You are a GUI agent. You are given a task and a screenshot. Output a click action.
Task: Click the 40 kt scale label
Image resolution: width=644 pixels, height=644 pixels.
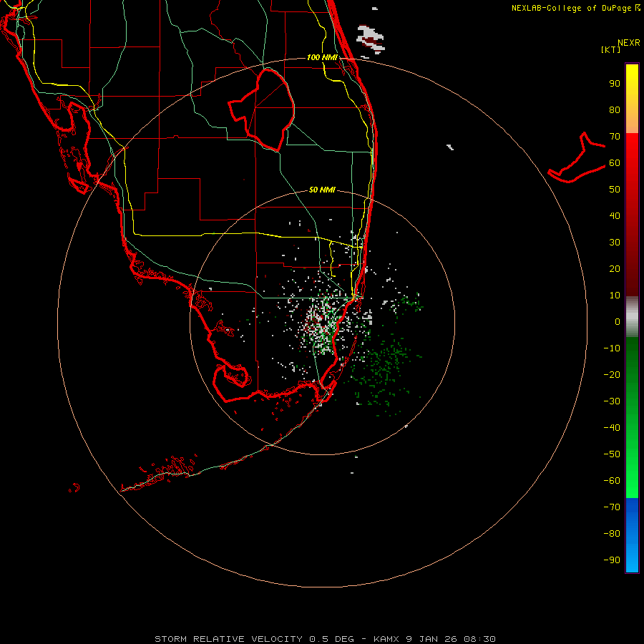tap(615, 216)
